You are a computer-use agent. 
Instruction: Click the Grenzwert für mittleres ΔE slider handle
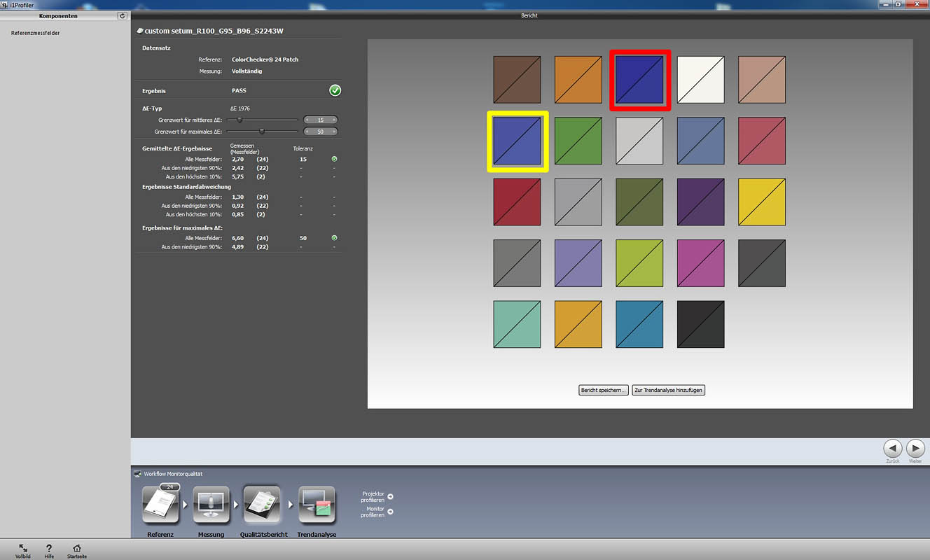pos(240,120)
